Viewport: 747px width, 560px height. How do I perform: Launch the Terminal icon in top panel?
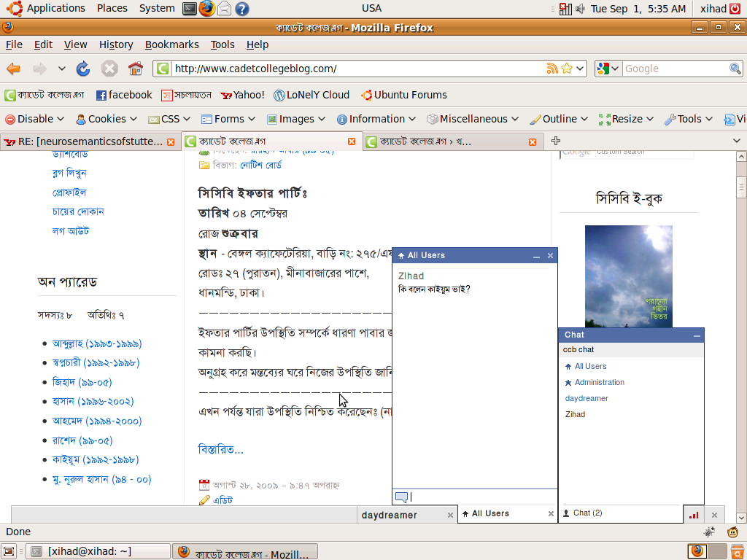click(x=190, y=9)
